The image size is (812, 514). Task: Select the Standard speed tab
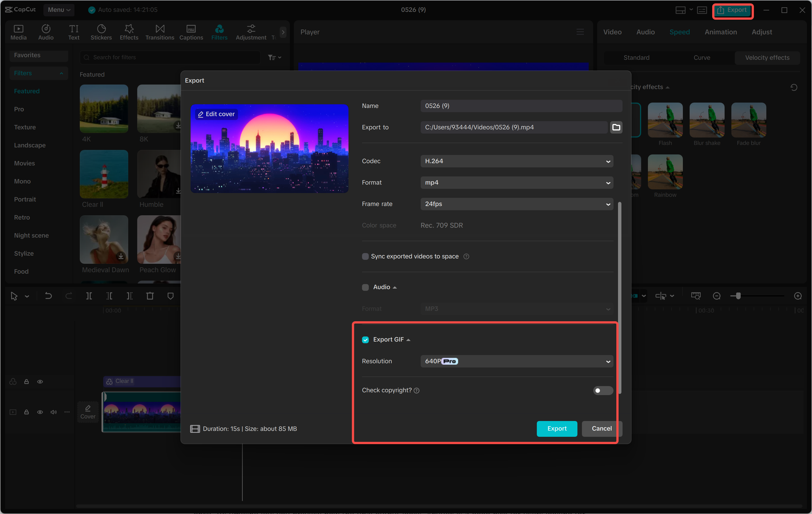point(636,58)
